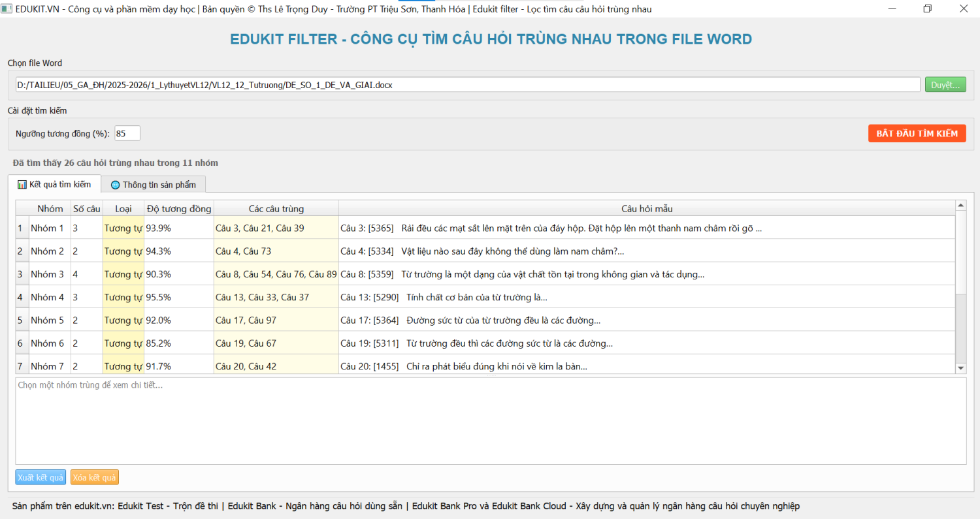980x519 pixels.
Task: Click the Số câu column header
Action: [x=86, y=209]
